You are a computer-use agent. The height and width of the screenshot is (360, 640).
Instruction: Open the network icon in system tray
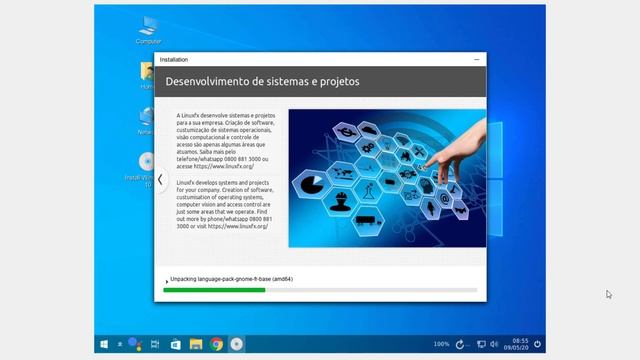click(481, 344)
